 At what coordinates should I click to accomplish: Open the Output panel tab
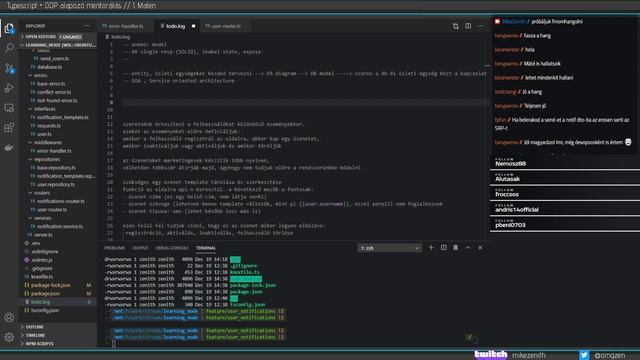click(x=140, y=248)
